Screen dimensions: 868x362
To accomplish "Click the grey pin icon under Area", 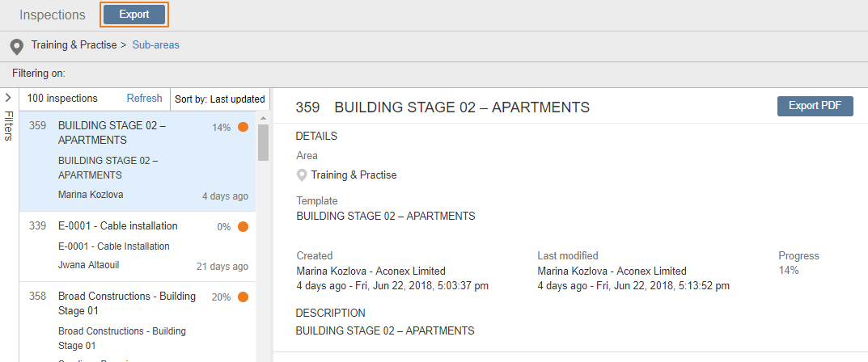I will [x=302, y=176].
